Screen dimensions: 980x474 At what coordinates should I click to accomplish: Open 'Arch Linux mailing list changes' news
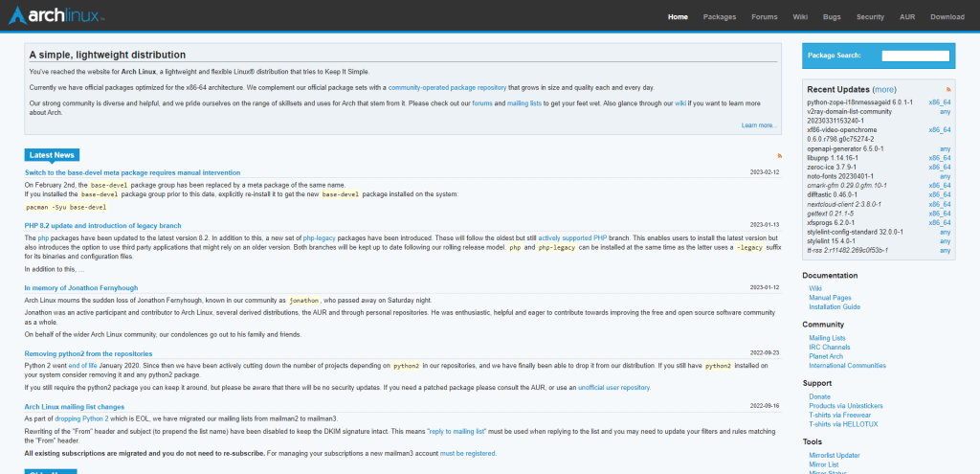(75, 406)
